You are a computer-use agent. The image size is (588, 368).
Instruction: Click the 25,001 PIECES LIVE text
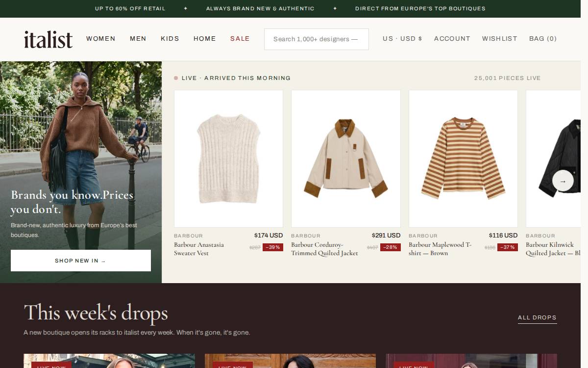pos(507,78)
